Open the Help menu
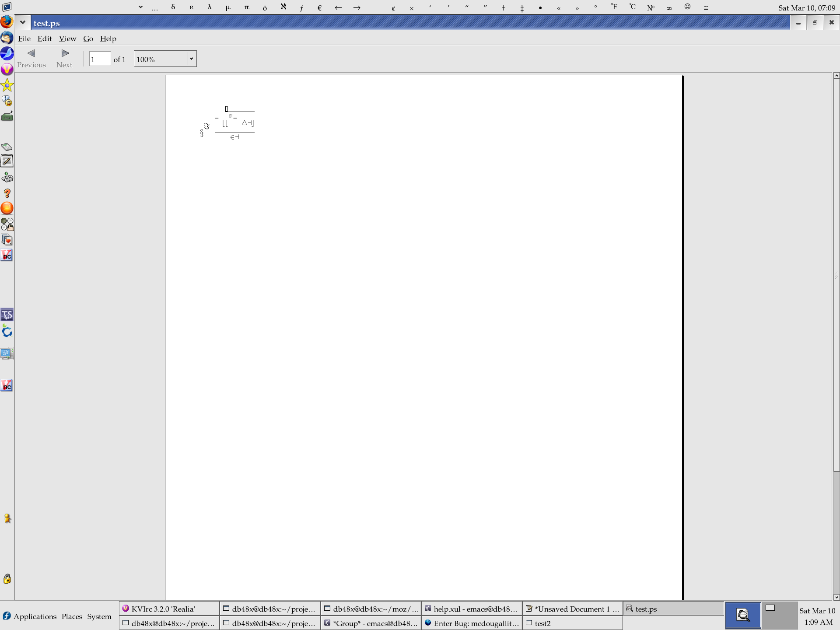Viewport: 840px width, 630px height. pyautogui.click(x=108, y=38)
